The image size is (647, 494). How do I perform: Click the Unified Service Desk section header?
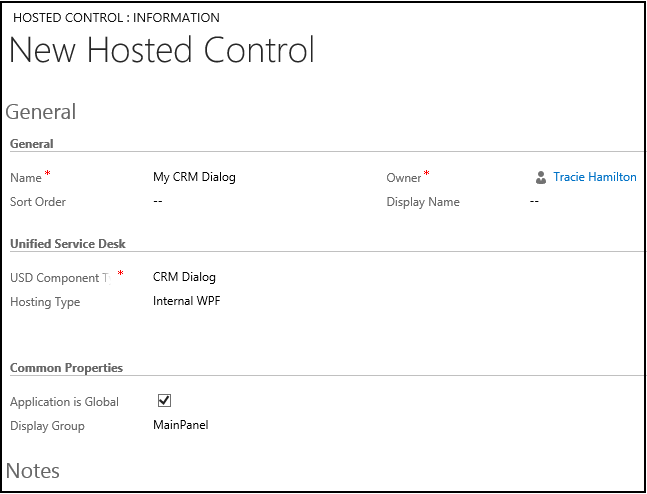tap(68, 243)
